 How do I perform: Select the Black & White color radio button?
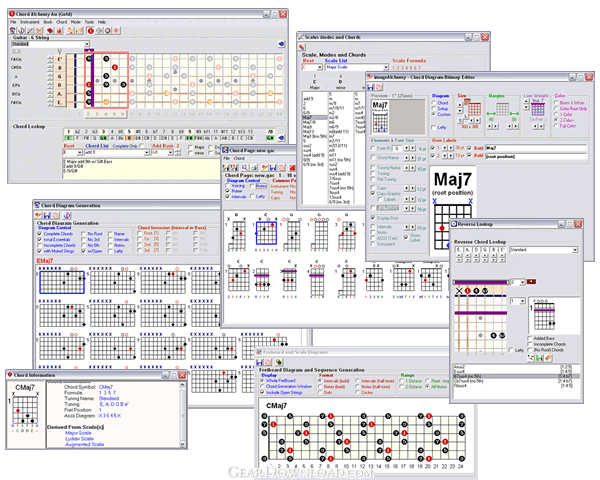[556, 103]
